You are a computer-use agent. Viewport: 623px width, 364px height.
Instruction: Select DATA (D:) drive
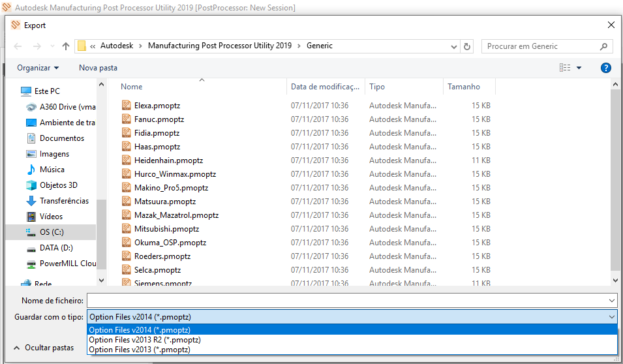[x=50, y=248]
